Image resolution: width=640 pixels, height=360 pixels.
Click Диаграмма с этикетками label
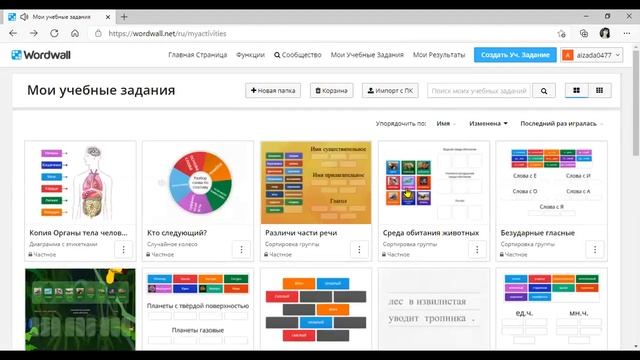(x=63, y=244)
